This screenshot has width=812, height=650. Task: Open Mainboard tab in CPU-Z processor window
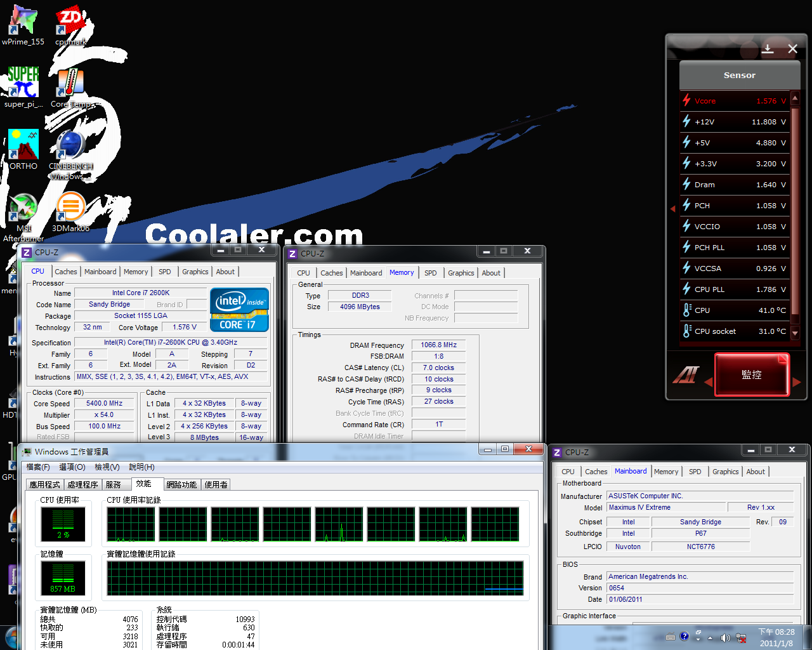coord(100,272)
